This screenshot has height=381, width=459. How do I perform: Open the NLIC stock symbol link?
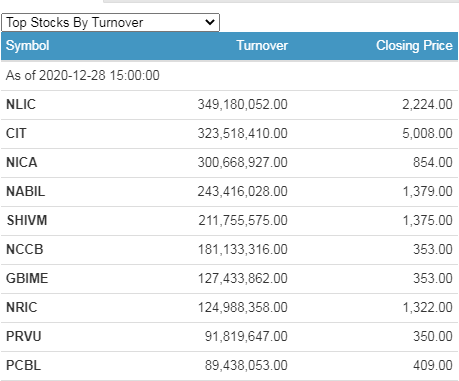pos(21,105)
